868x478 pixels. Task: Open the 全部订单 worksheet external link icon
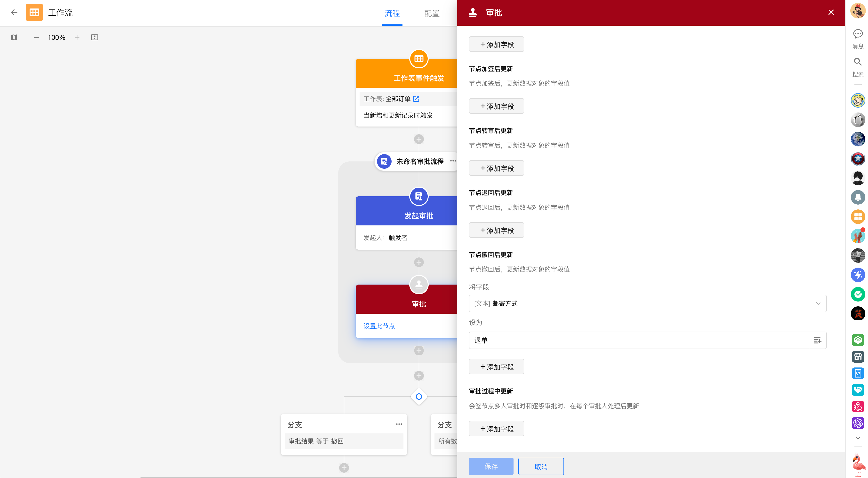(x=416, y=99)
